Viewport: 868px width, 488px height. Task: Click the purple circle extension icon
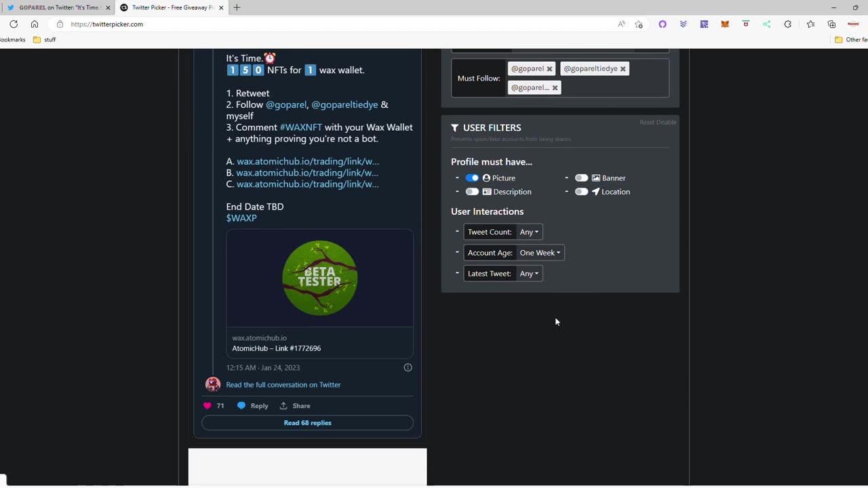(x=663, y=24)
